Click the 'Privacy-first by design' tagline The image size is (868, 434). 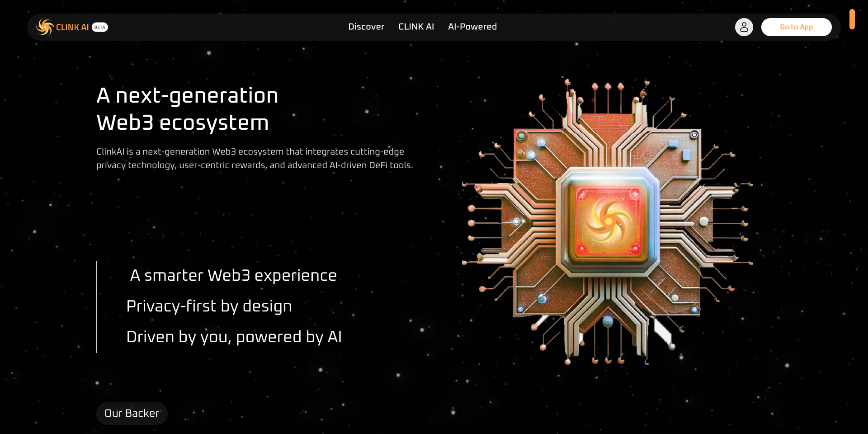point(209,306)
